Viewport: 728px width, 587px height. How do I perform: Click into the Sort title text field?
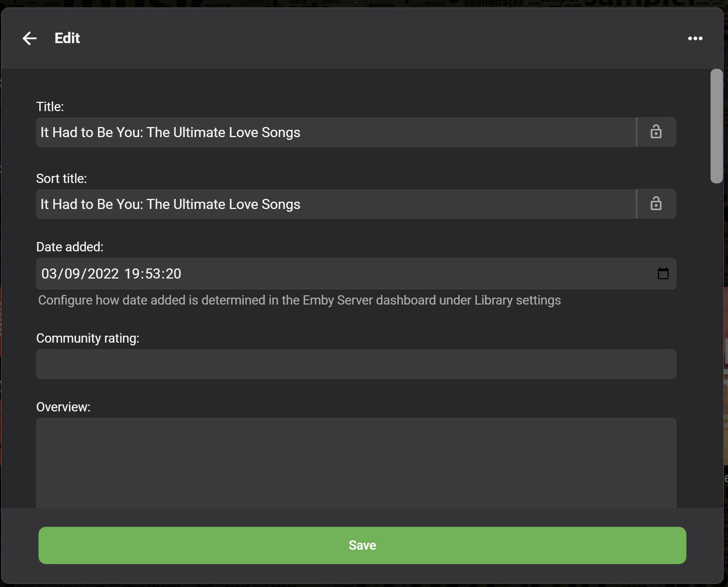pyautogui.click(x=336, y=204)
